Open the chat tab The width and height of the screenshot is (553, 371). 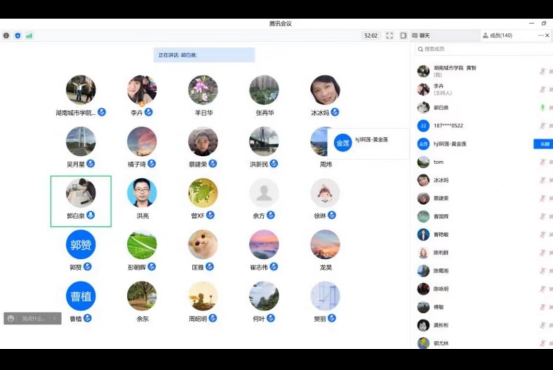coord(421,36)
